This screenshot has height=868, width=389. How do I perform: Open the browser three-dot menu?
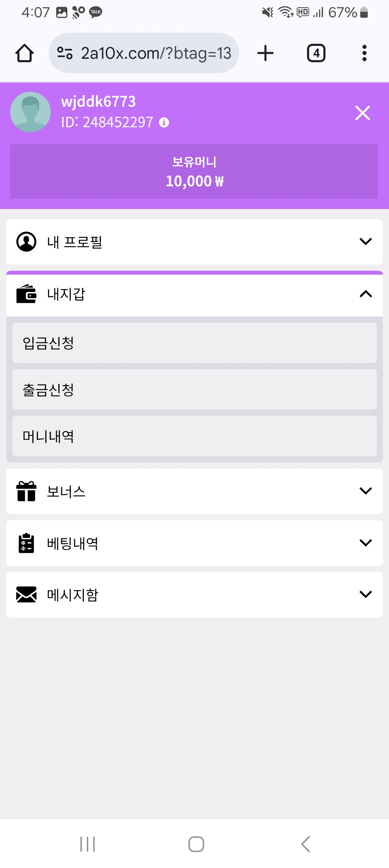[364, 53]
